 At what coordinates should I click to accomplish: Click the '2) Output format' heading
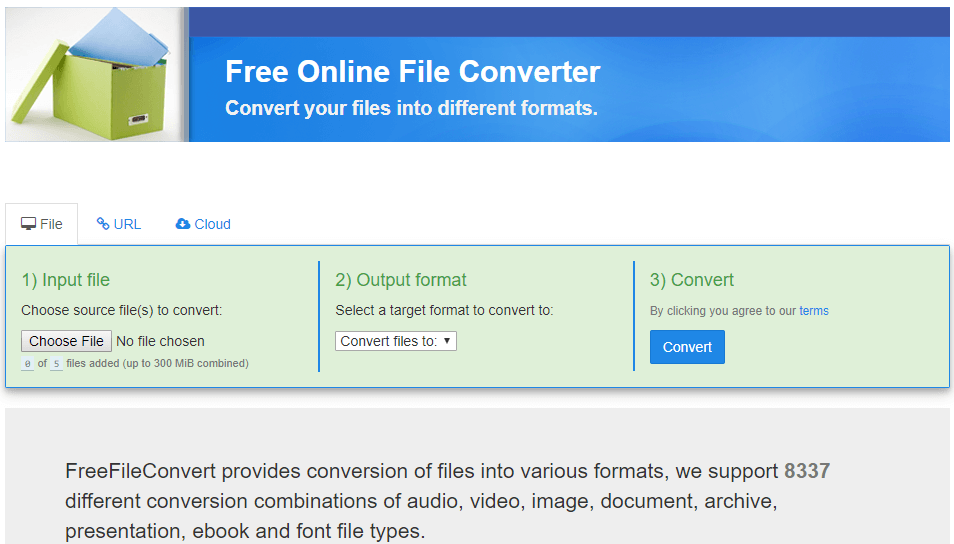pos(400,280)
